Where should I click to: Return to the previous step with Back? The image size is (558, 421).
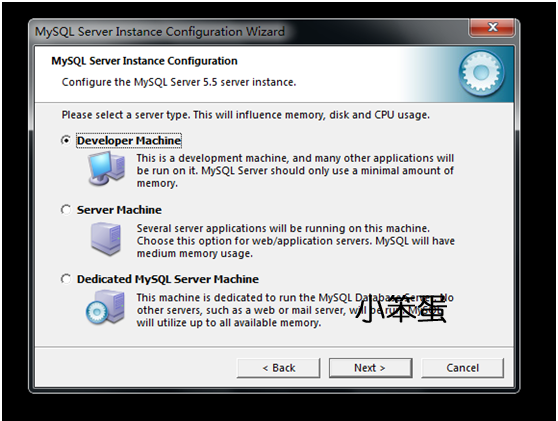(278, 368)
